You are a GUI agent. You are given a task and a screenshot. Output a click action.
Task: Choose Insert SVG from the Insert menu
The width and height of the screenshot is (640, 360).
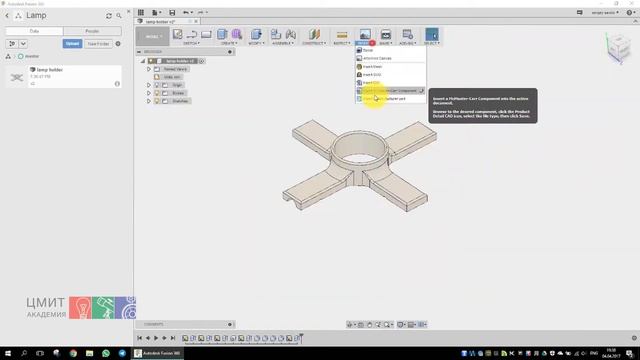pos(391,75)
